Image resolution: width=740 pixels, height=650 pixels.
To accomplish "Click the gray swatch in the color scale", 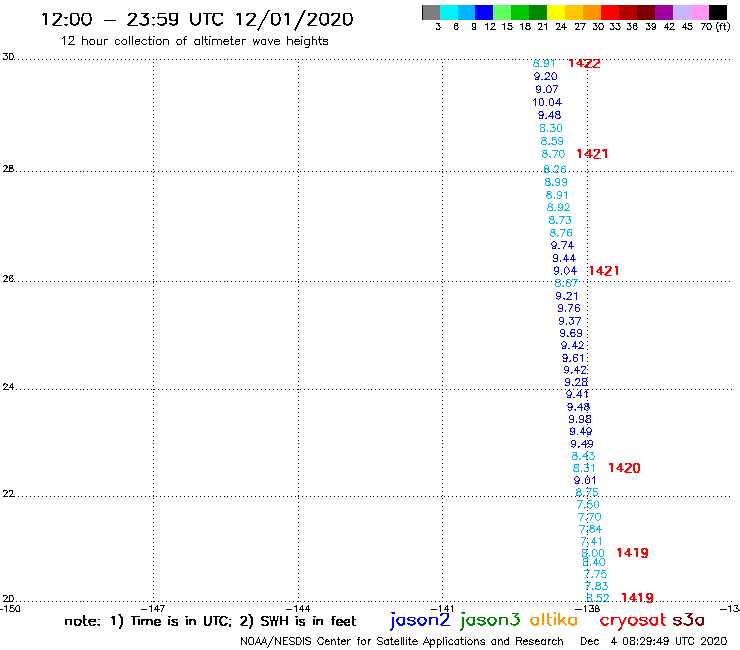I will pos(431,12).
